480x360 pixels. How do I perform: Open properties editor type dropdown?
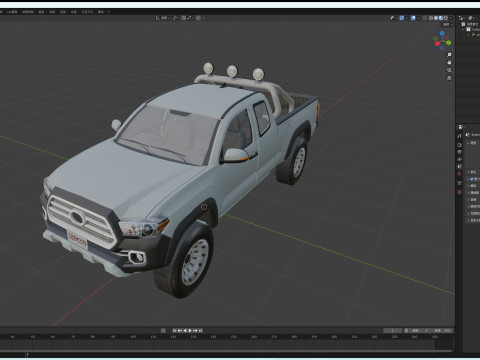(x=461, y=127)
